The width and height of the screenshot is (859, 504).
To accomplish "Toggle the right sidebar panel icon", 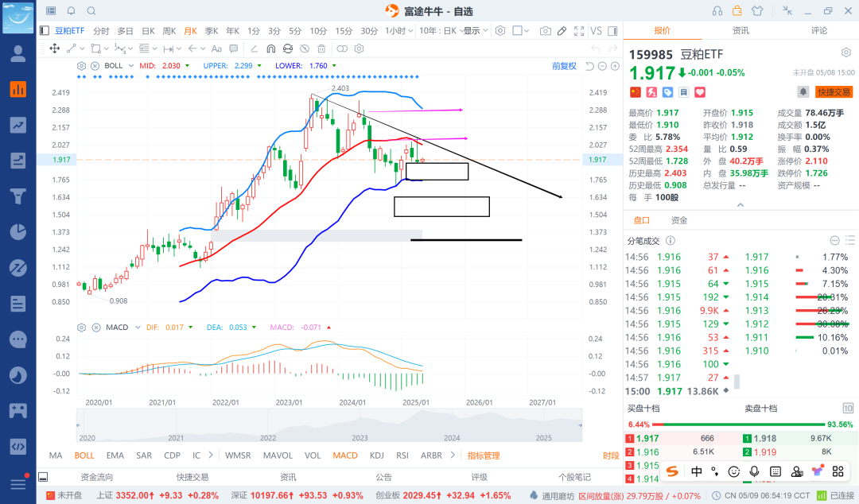I will tap(613, 31).
